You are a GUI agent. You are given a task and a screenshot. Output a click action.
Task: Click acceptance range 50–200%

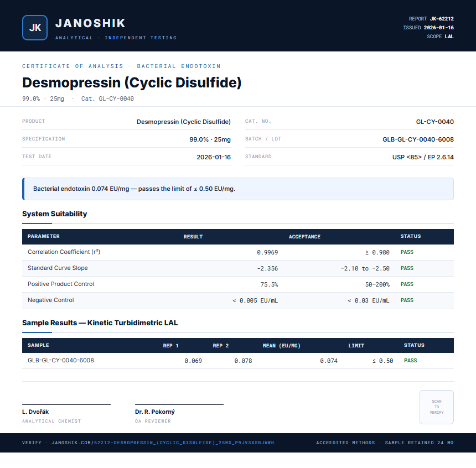(377, 284)
